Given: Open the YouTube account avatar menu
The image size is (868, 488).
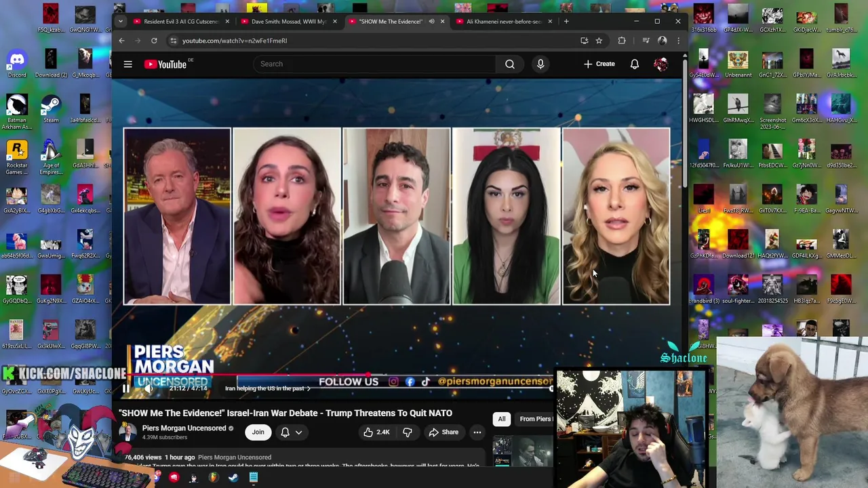Looking at the screenshot, I should (x=661, y=64).
